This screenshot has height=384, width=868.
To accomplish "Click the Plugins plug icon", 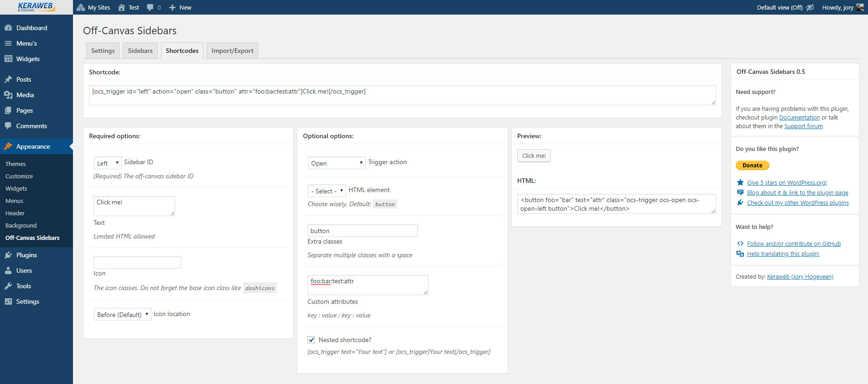I will click(x=8, y=255).
